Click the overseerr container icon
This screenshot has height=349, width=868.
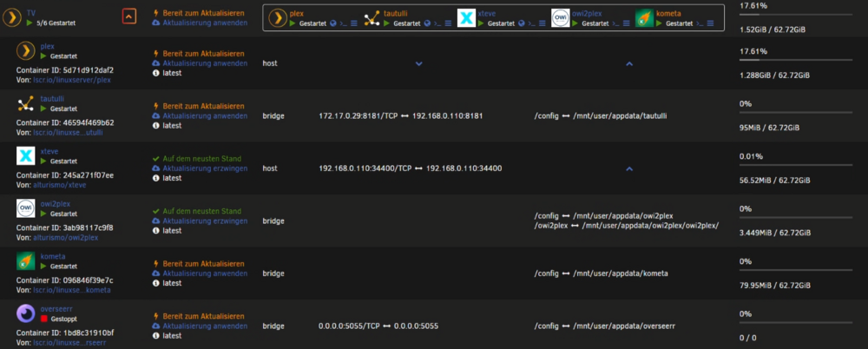pyautogui.click(x=25, y=314)
